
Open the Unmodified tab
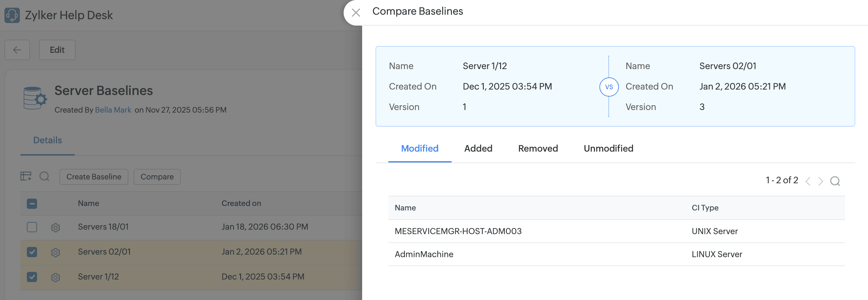[x=608, y=148]
